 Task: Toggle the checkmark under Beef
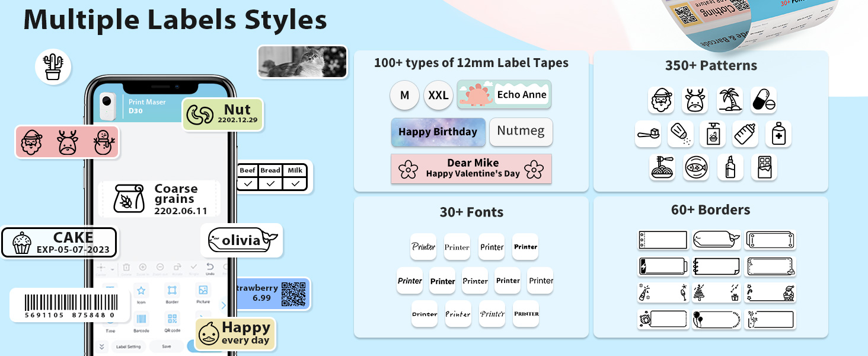pyautogui.click(x=247, y=184)
